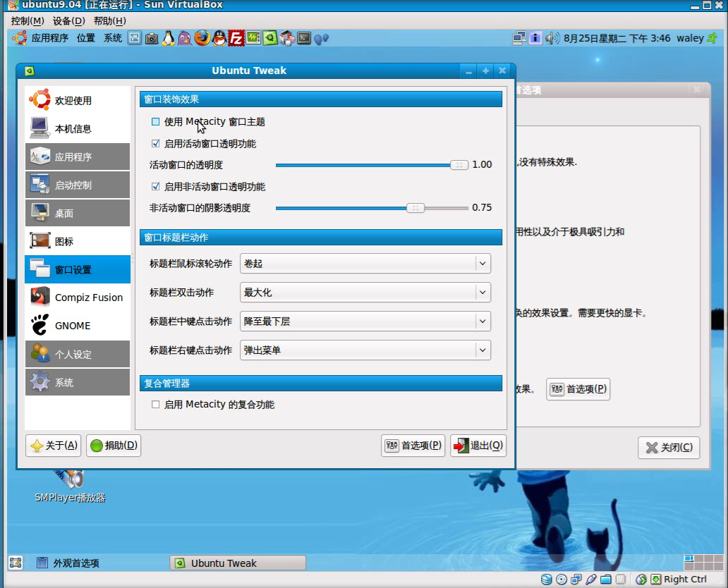The image size is (728, 588).
Task: Expand the 启动控制 sidebar category
Action: coord(78,185)
